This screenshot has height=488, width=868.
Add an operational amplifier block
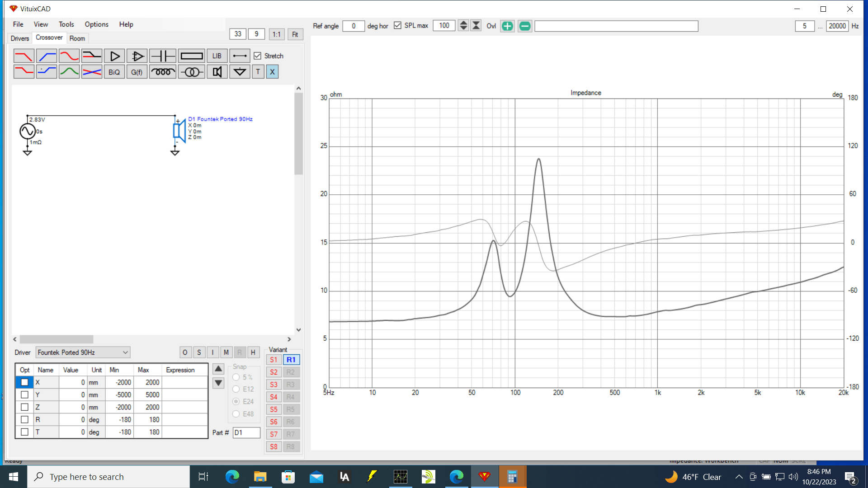pyautogui.click(x=137, y=56)
